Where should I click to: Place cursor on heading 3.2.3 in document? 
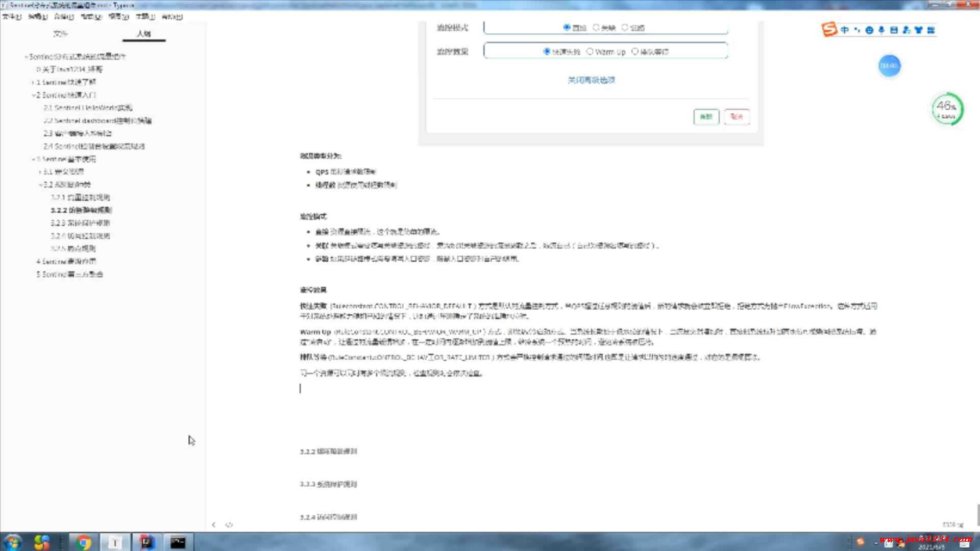(328, 484)
